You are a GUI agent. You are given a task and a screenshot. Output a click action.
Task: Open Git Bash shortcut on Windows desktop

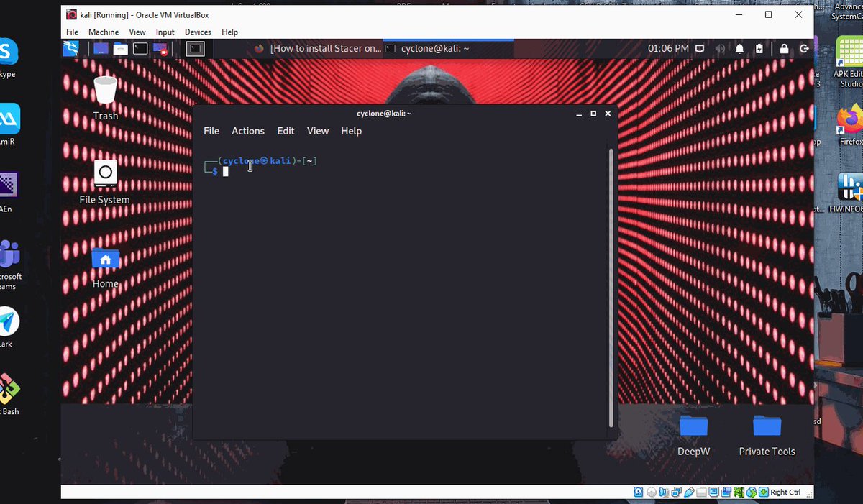[9, 395]
